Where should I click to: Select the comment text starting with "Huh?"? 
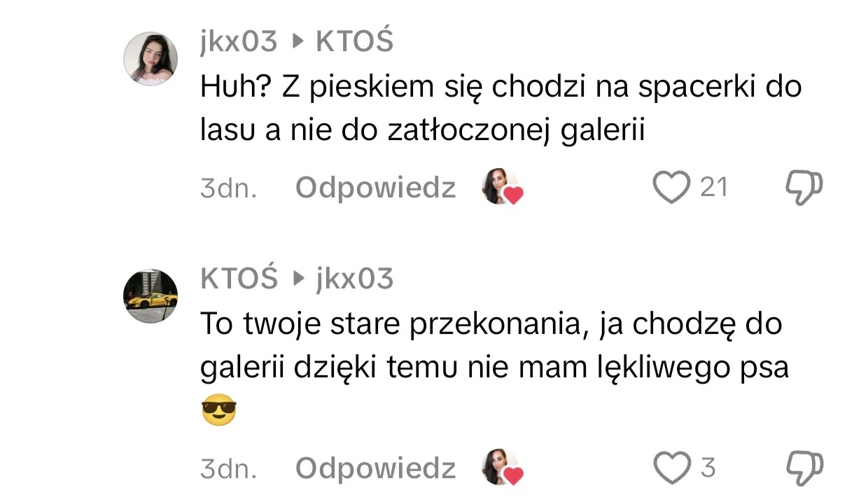pyautogui.click(x=500, y=108)
